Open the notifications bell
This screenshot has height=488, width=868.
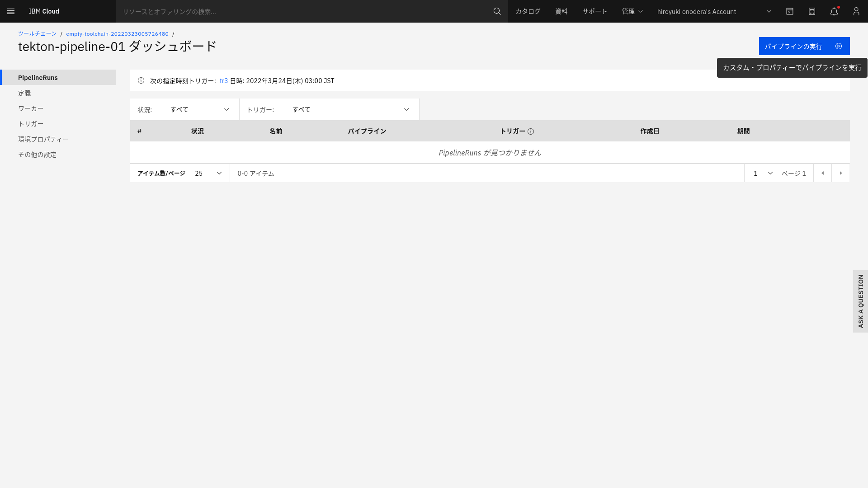tap(834, 11)
